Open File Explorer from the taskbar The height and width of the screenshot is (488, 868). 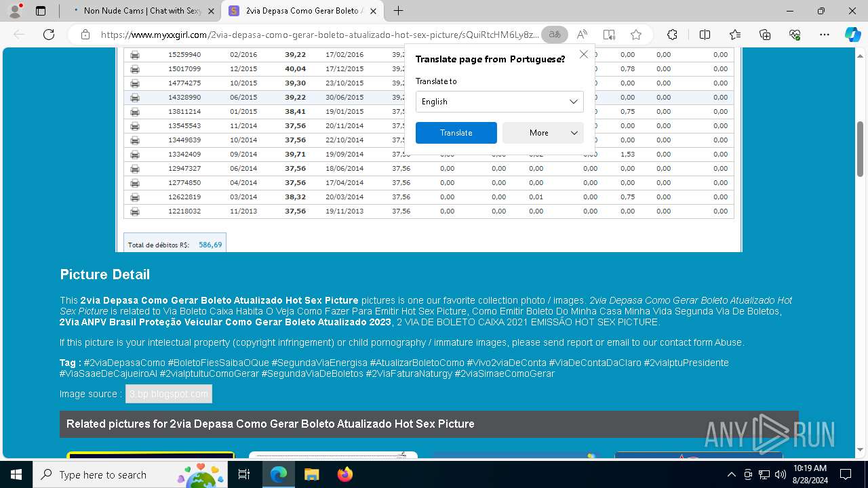pos(311,474)
